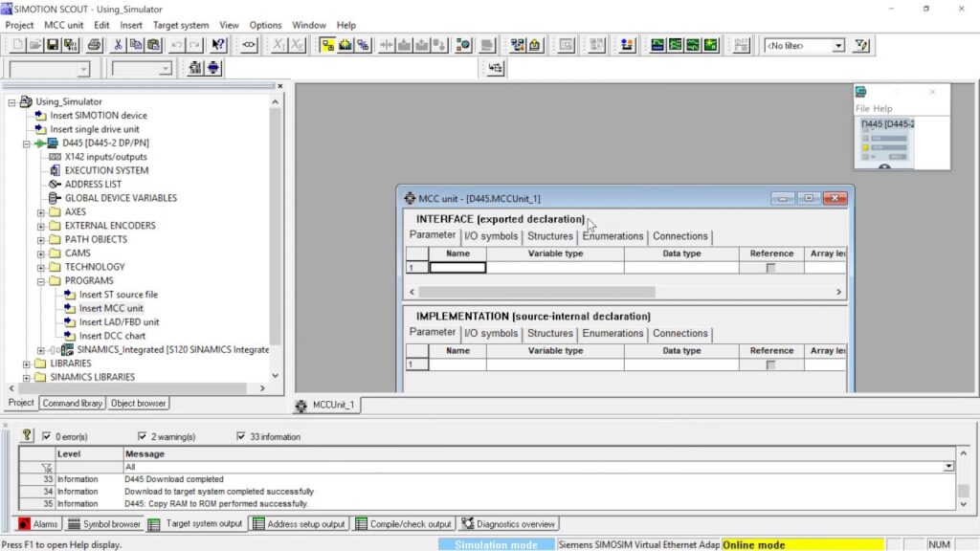
Task: Click the two-person control panel icon
Action: pos(627,45)
